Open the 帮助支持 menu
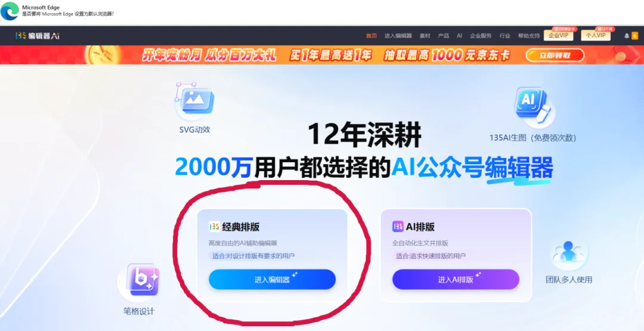Screen dimensions: 644x331 pos(528,36)
